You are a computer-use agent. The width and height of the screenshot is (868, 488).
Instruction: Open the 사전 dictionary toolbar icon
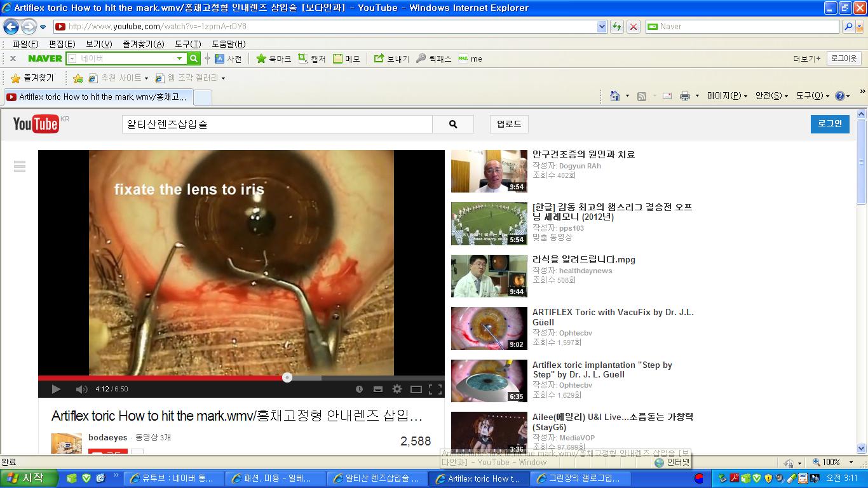[x=228, y=58]
